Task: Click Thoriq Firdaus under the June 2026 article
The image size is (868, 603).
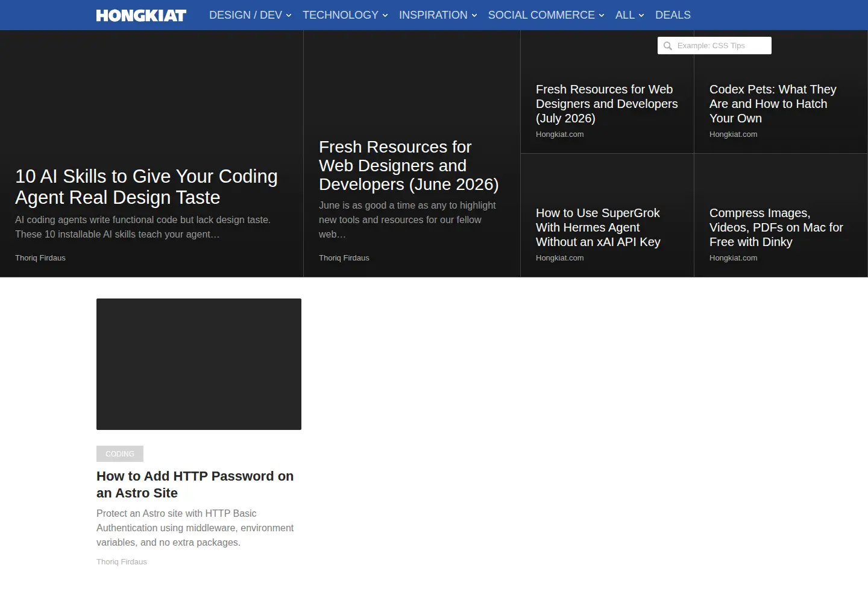Action: tap(344, 258)
